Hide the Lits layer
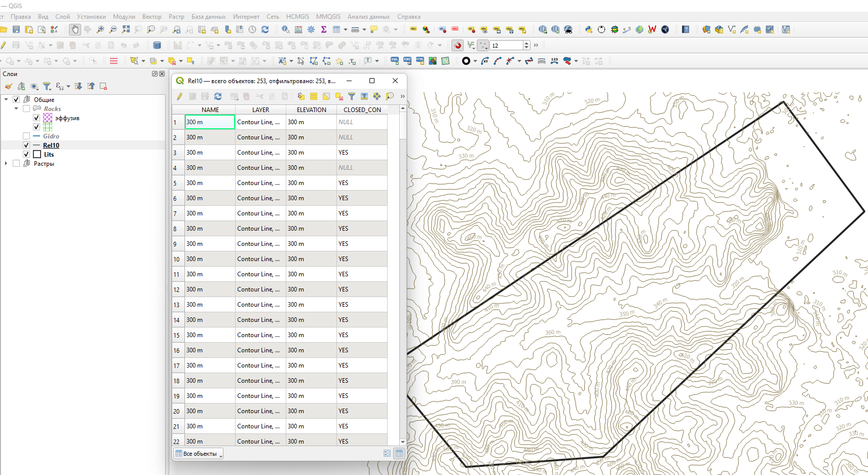The width and height of the screenshot is (868, 475). [26, 155]
